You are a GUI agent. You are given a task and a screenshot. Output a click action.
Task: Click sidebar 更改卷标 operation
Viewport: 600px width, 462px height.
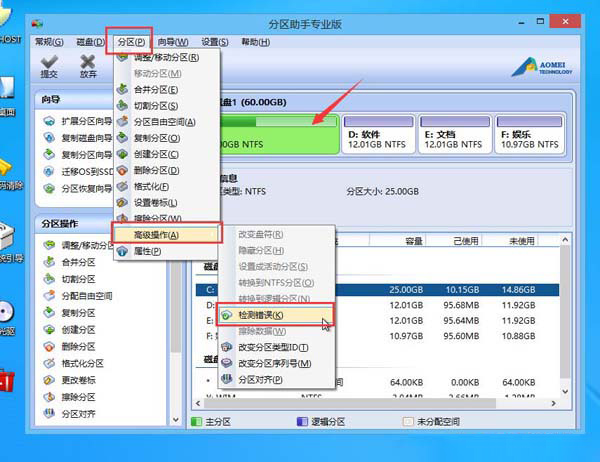69,380
